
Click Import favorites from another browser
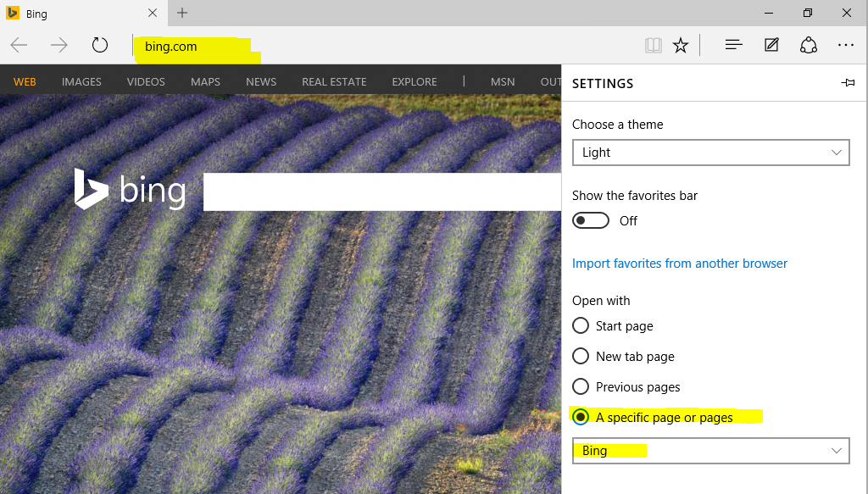click(x=679, y=264)
